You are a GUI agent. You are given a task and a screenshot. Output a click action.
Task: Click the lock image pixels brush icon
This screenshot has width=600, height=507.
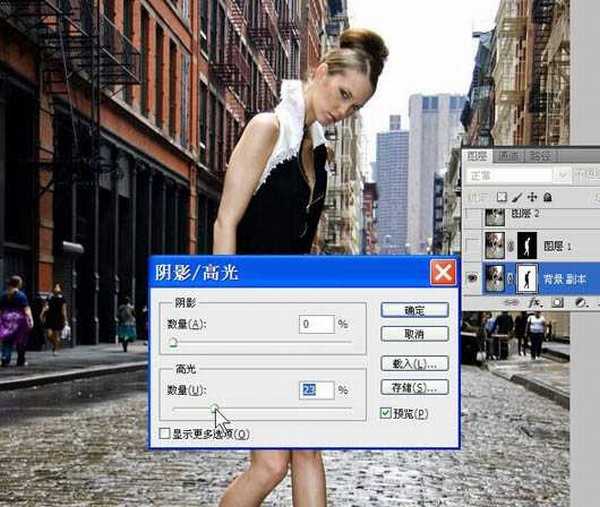pos(516,197)
